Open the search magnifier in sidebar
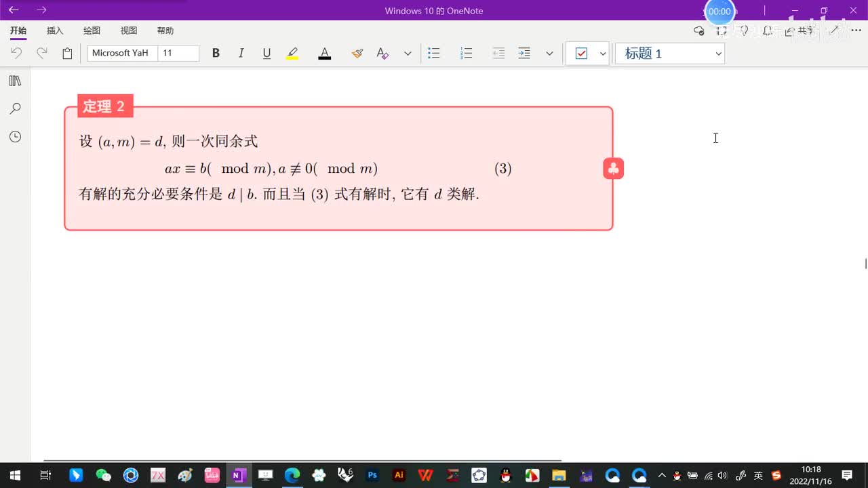Viewport: 868px width, 488px height. coord(15,108)
